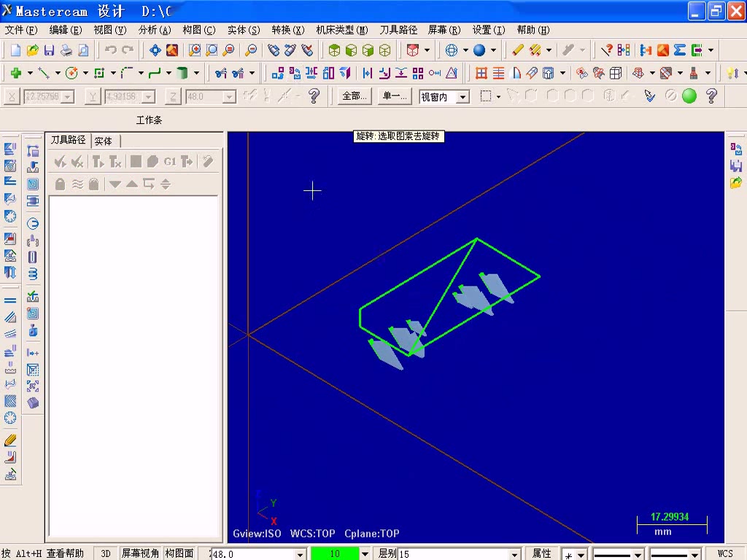
Task: Select the Delete entities eraser icon
Action: pyautogui.click(x=516, y=51)
